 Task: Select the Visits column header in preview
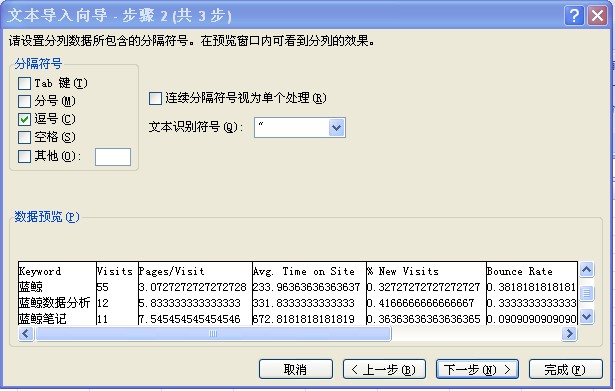pyautogui.click(x=115, y=271)
